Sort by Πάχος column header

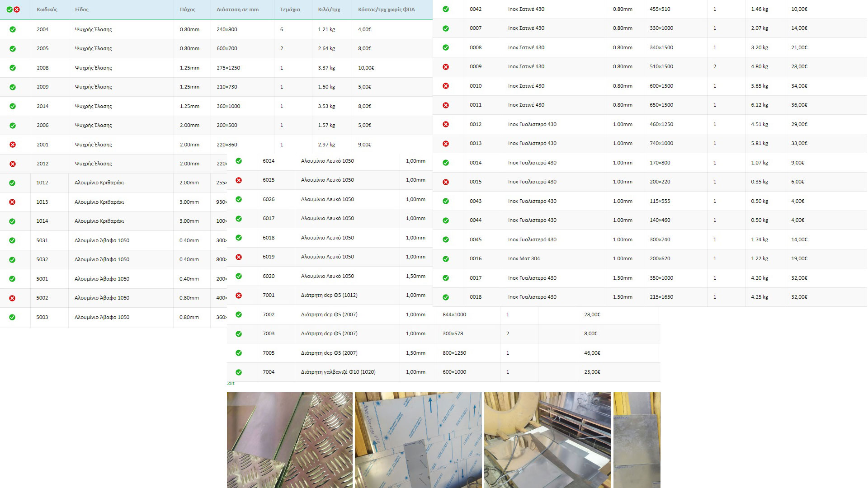point(188,9)
